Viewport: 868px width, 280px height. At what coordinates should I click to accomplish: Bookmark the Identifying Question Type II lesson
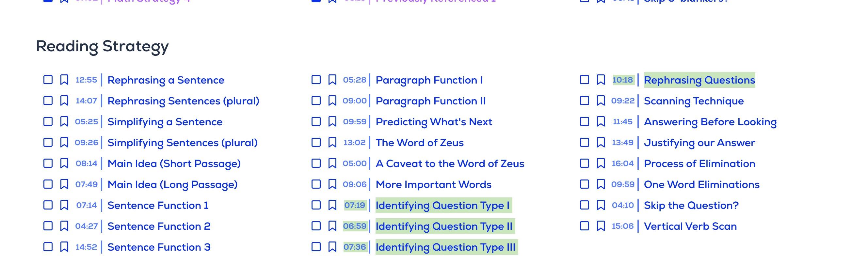[x=332, y=226]
